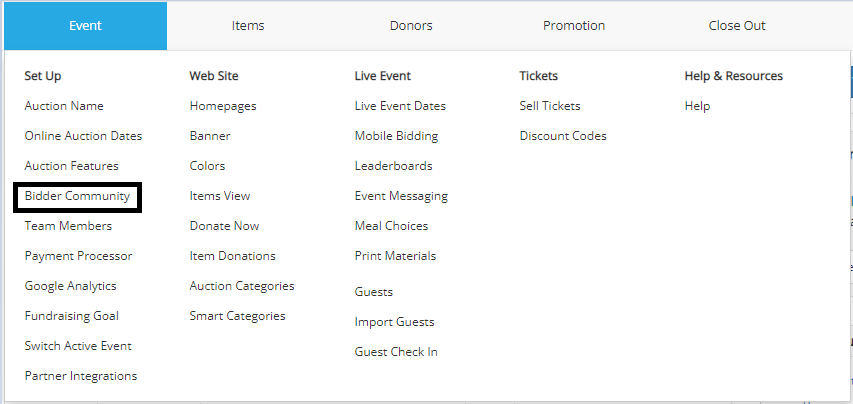
Task: Open the Donors tab
Action: (x=411, y=26)
